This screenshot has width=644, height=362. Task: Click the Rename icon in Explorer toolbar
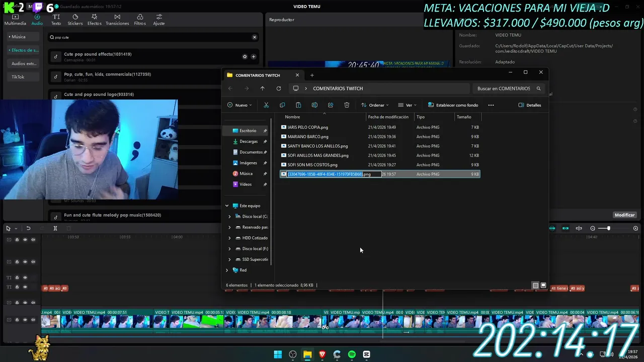coord(314,105)
